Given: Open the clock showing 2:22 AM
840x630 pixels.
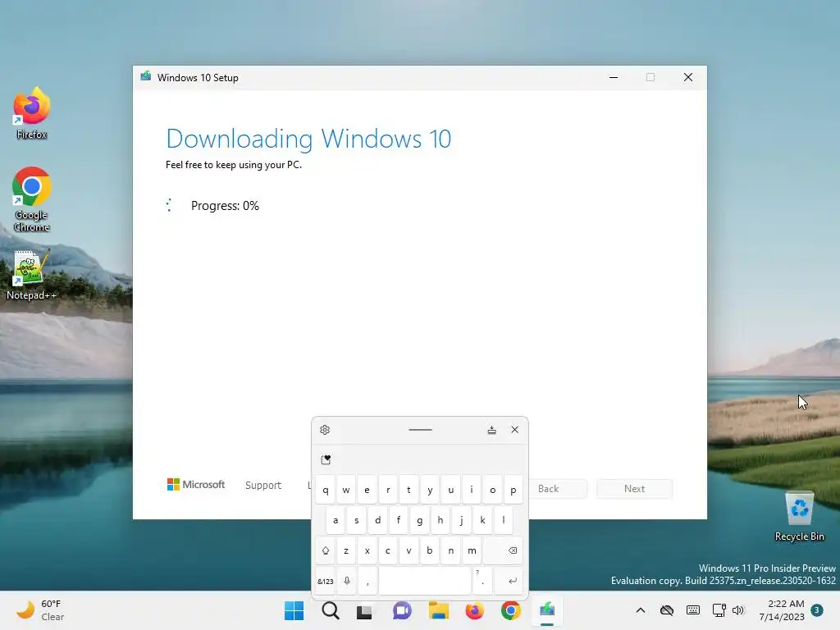Looking at the screenshot, I should pyautogui.click(x=782, y=610).
